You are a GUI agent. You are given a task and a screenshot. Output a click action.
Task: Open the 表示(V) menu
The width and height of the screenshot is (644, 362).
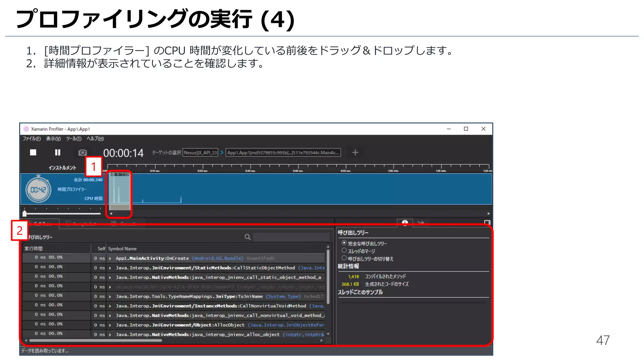tap(53, 139)
